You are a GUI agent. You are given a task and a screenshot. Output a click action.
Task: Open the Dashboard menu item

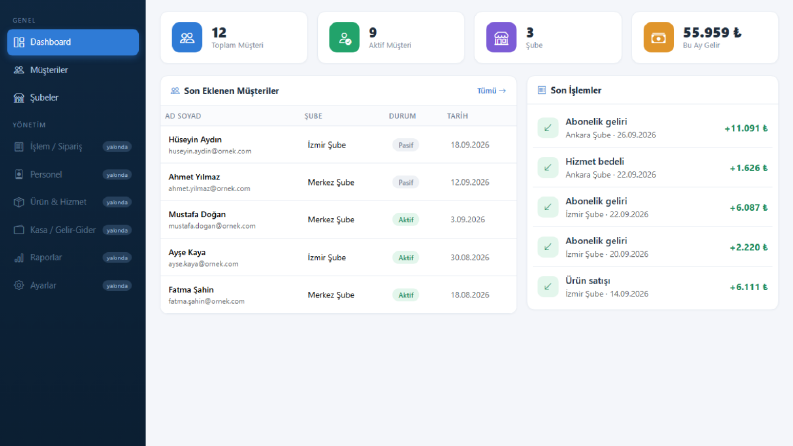coord(73,42)
